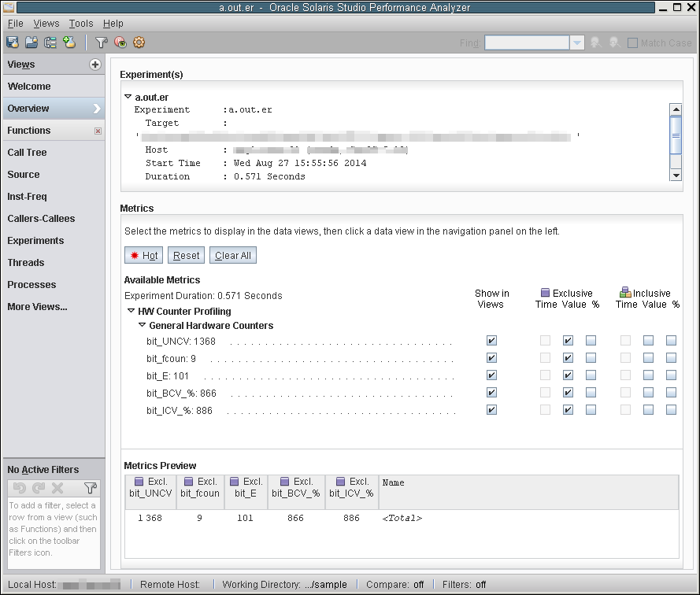Switch to the Inst-Freq view

[x=54, y=197]
